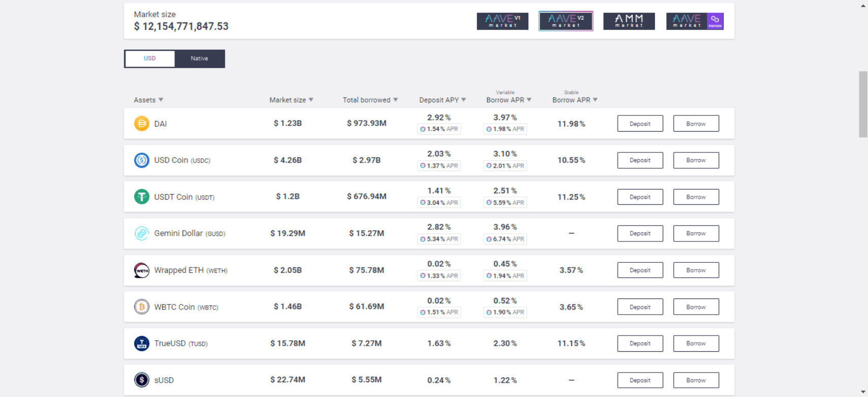Click reward icon beside USDT 3.04% APR
The width and height of the screenshot is (868, 397).
[x=423, y=202]
